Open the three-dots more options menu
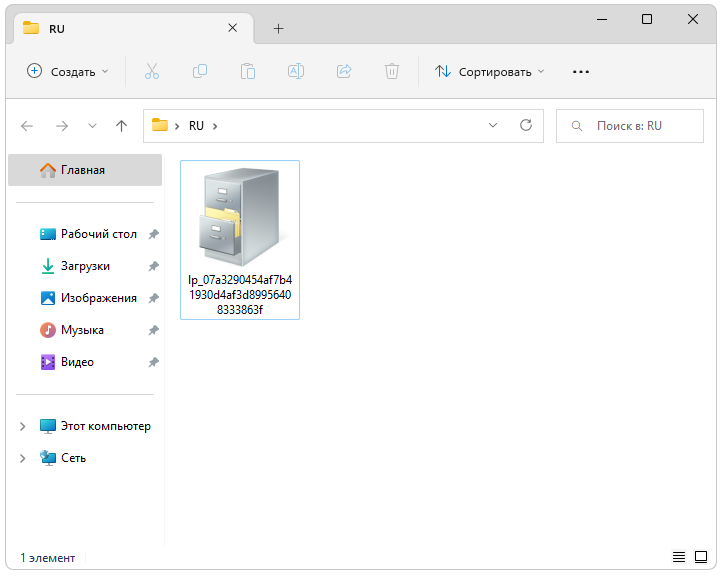This screenshot has width=722, height=577. click(581, 72)
